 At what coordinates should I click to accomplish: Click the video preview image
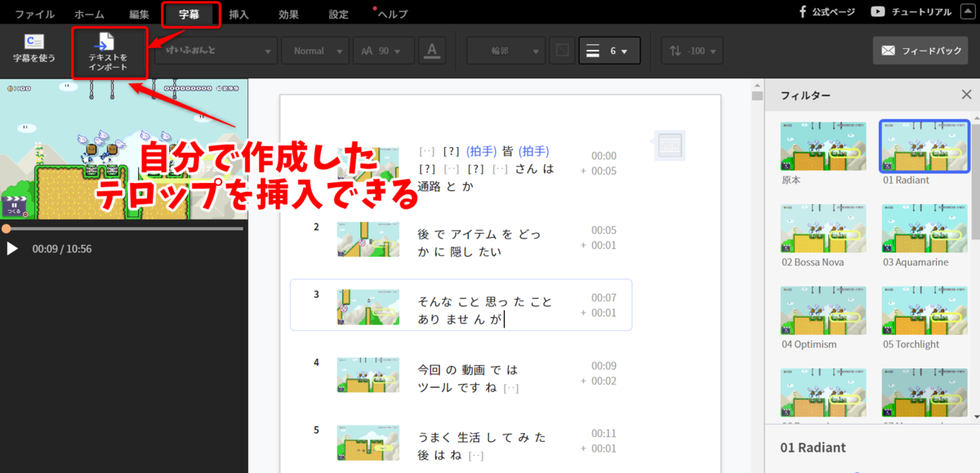coord(124,149)
